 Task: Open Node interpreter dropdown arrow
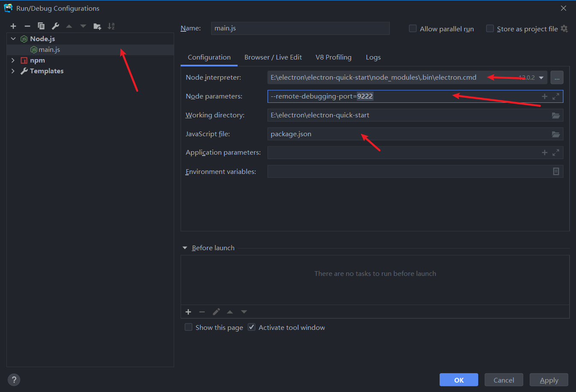(541, 78)
